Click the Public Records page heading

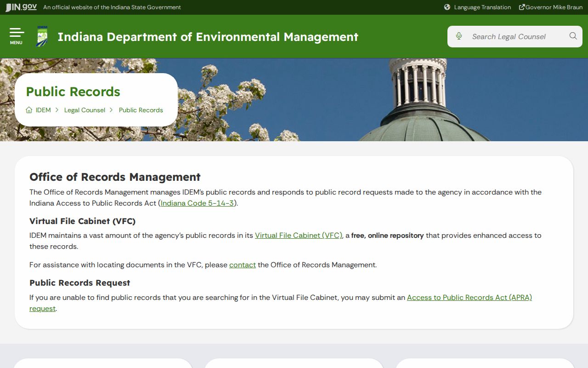pyautogui.click(x=73, y=92)
